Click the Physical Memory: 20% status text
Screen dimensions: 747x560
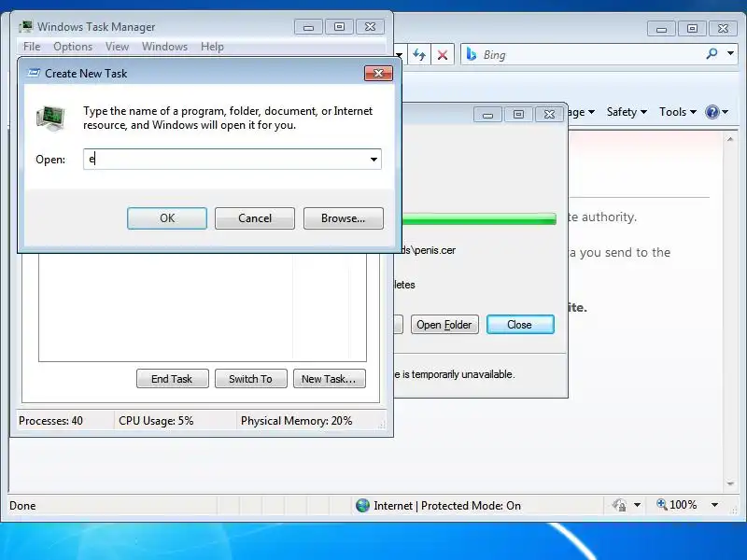coord(296,421)
